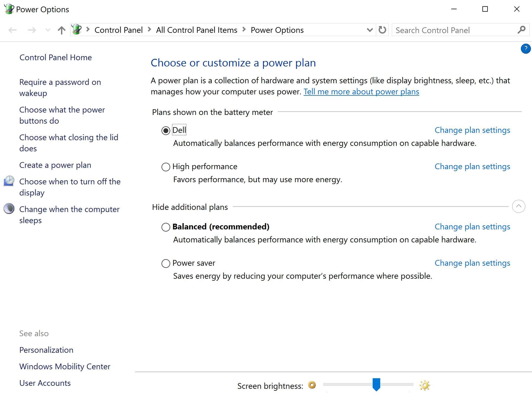Select the Power saver plan
The image size is (532, 401).
click(166, 263)
